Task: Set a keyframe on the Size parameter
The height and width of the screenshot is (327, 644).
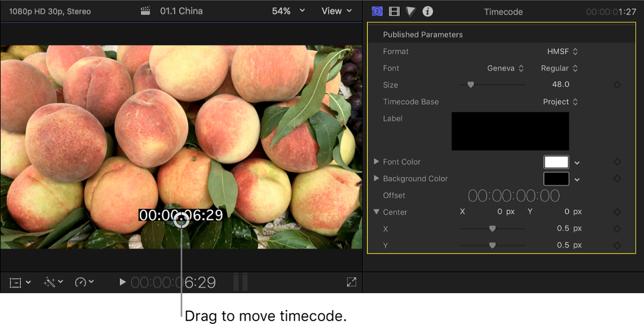Action: tap(617, 84)
